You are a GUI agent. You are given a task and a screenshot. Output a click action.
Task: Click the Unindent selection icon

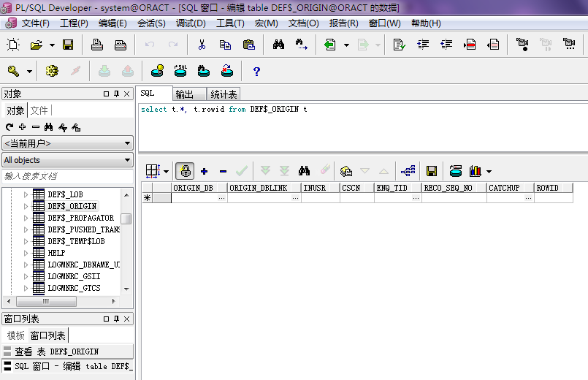tap(446, 45)
